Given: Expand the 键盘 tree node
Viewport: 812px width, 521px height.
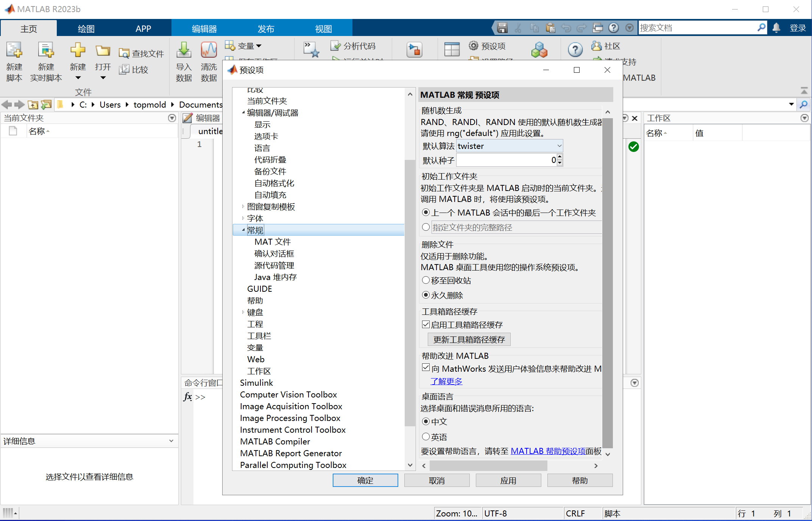Looking at the screenshot, I should click(x=243, y=312).
